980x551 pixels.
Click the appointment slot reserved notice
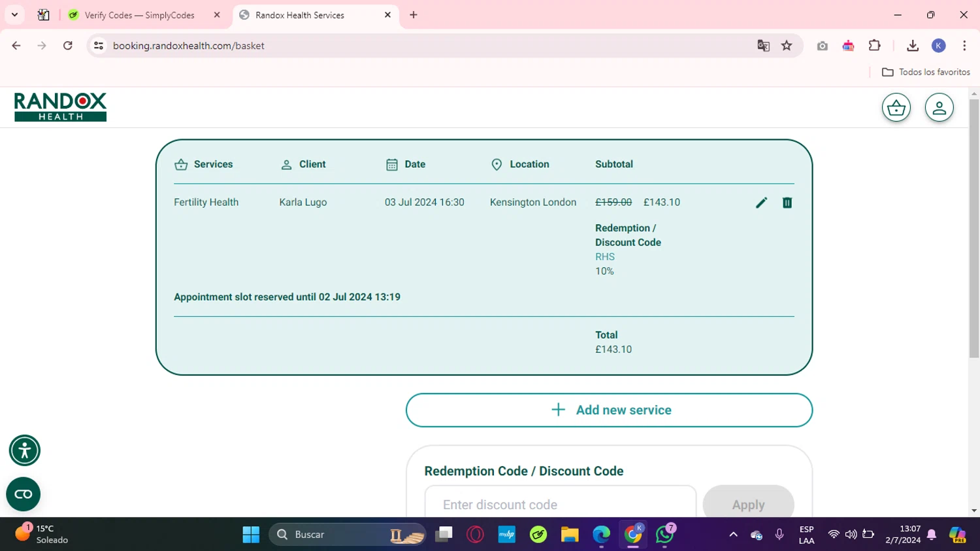point(287,297)
